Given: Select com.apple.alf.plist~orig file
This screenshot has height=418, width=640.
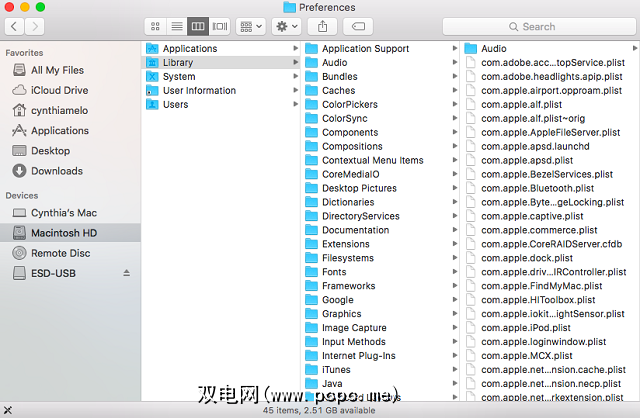Looking at the screenshot, I should pos(551,118).
